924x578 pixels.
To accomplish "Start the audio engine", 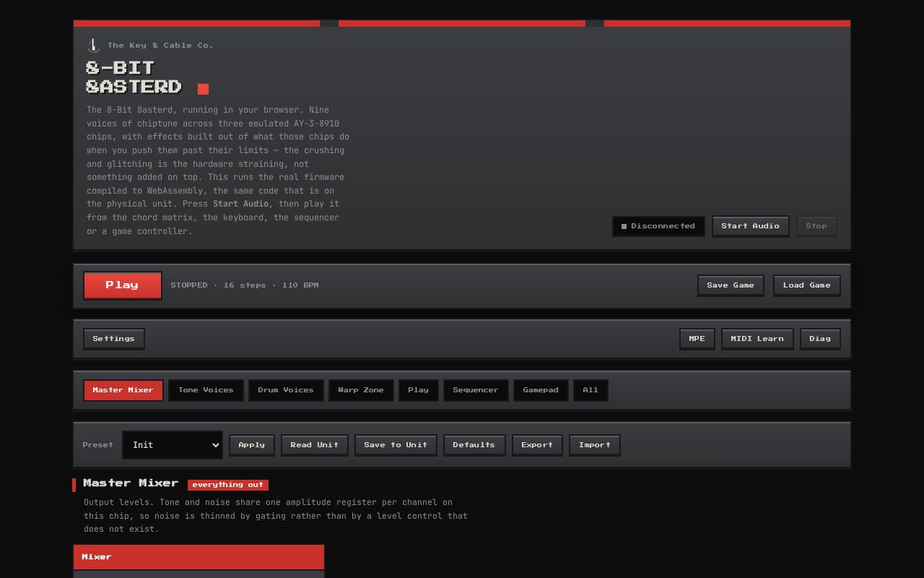I will point(750,226).
